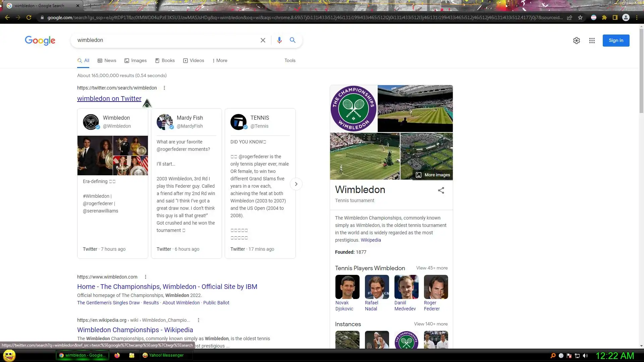Viewport: 644px width, 362px height.
Task: Click Novak Djokovic player thumbnail
Action: tap(347, 287)
